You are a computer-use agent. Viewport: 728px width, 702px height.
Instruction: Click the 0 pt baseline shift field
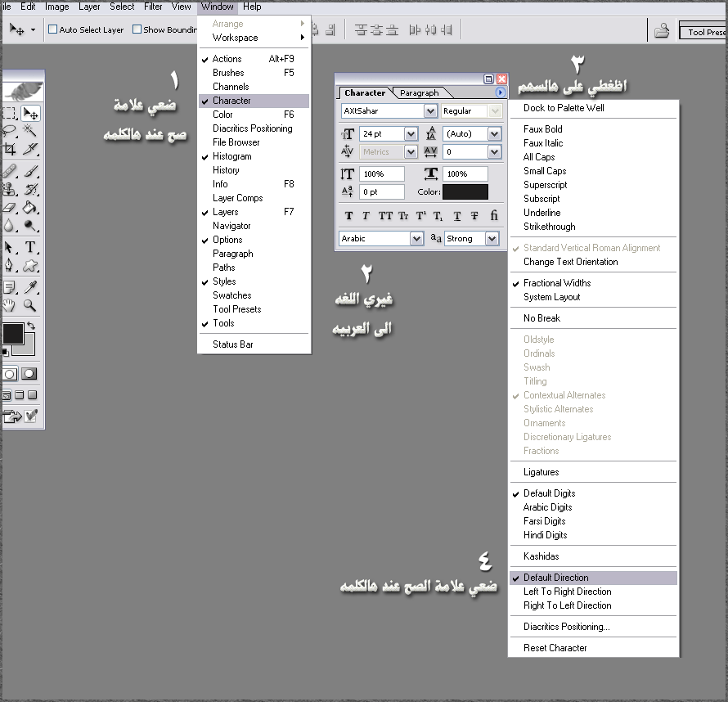click(380, 192)
